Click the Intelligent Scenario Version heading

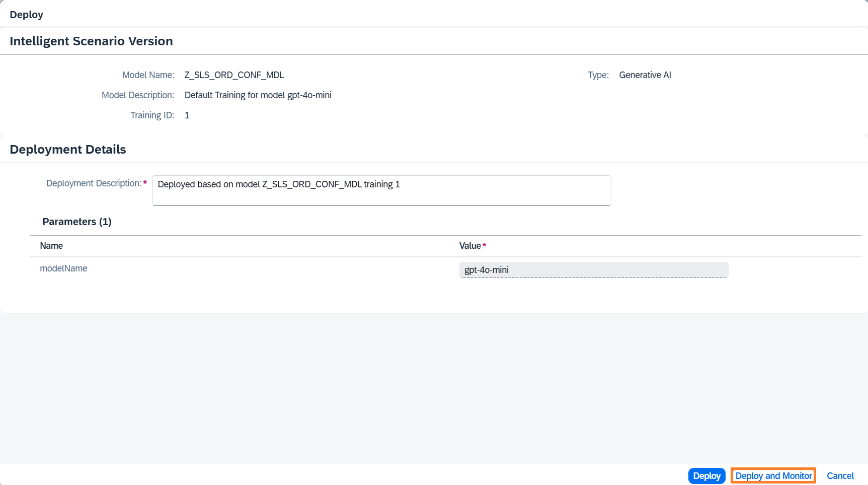coord(91,41)
